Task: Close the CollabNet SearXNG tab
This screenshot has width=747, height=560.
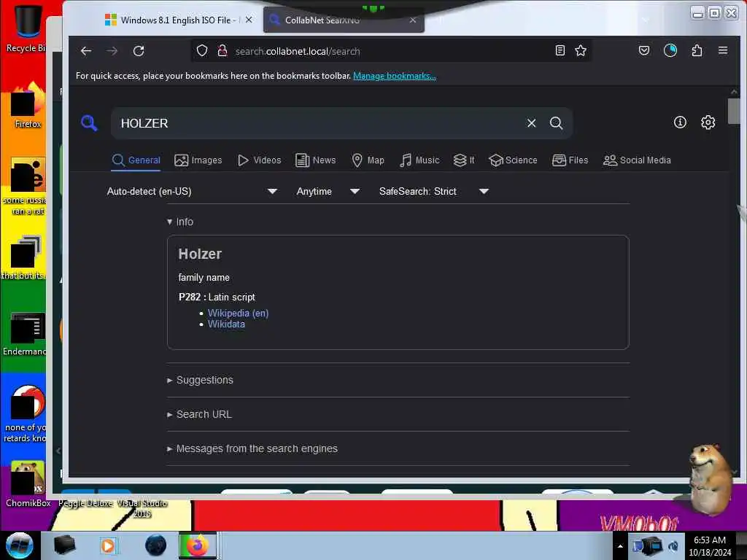Action: (413, 20)
